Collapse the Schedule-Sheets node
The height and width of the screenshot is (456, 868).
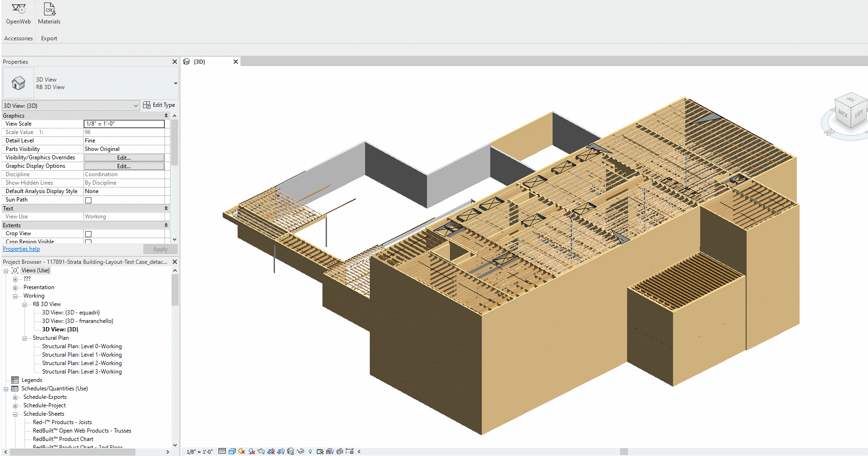pos(15,414)
